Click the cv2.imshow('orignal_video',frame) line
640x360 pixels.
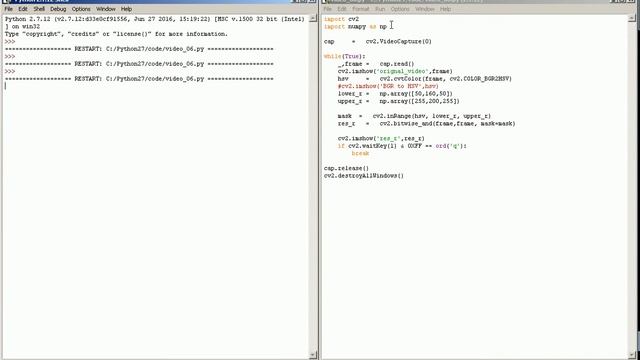click(x=395, y=71)
